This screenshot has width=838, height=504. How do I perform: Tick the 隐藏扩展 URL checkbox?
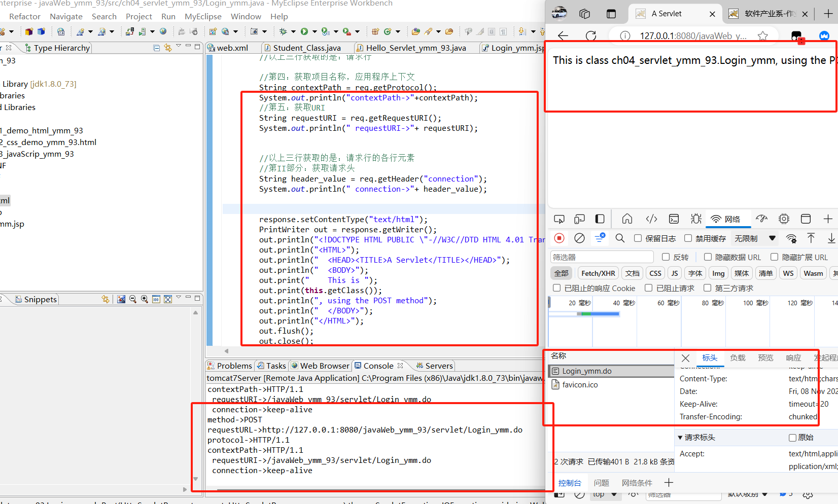(x=775, y=257)
